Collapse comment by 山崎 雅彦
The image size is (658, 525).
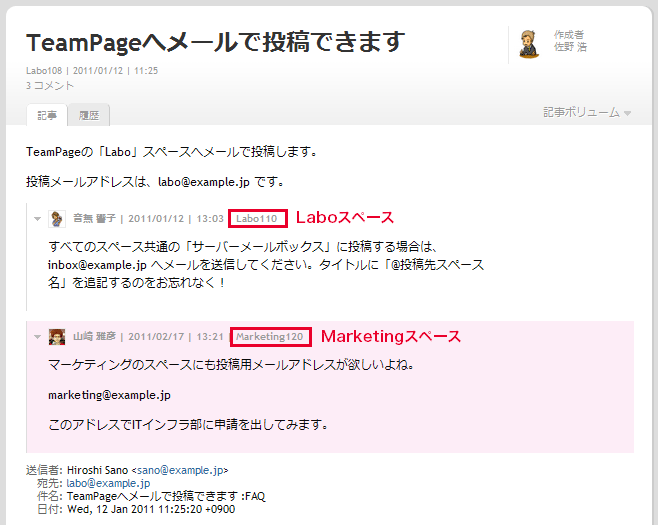(x=37, y=337)
